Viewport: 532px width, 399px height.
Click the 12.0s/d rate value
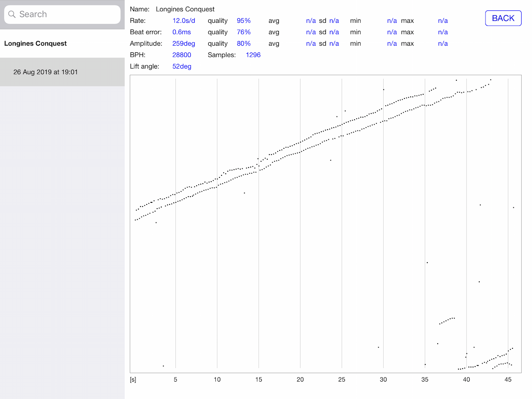[x=184, y=21]
